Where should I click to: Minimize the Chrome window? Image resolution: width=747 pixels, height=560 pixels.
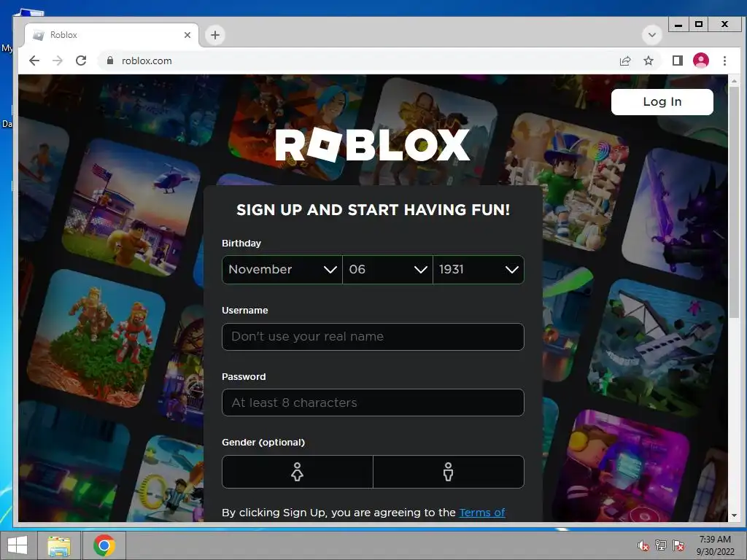pyautogui.click(x=678, y=24)
